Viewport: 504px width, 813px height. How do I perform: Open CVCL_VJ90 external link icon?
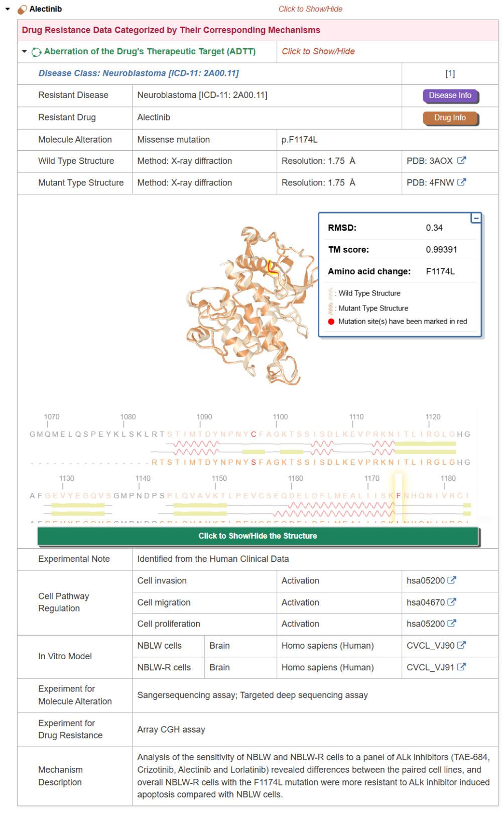point(461,645)
